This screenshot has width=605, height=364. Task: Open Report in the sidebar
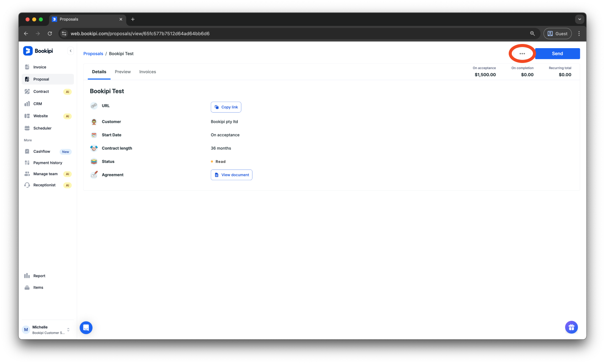[48, 276]
